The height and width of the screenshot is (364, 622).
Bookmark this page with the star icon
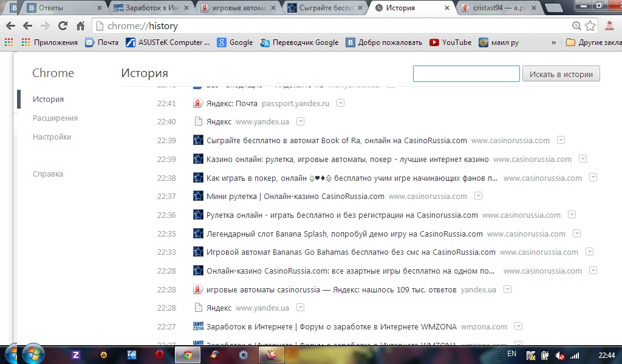click(x=590, y=26)
